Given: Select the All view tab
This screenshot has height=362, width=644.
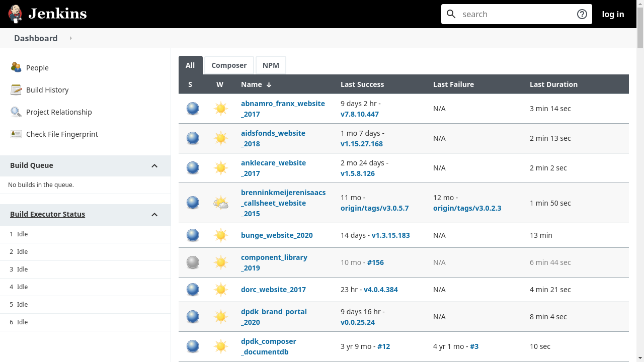Looking at the screenshot, I should pos(190,65).
